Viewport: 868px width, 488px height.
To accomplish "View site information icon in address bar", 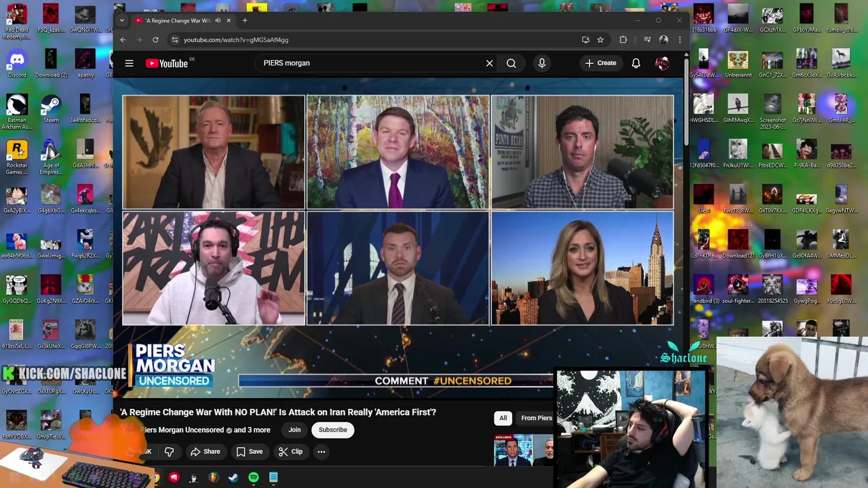I will click(x=174, y=40).
